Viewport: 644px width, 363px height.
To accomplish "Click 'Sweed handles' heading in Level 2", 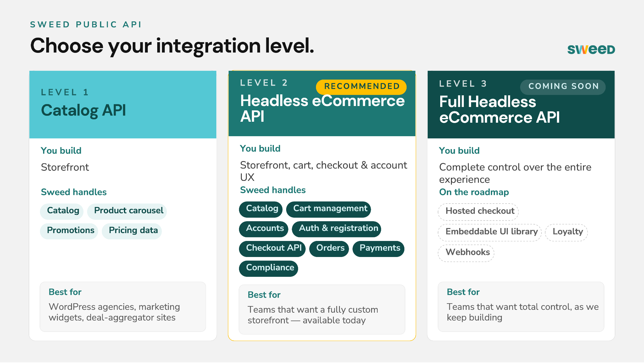I will click(273, 190).
